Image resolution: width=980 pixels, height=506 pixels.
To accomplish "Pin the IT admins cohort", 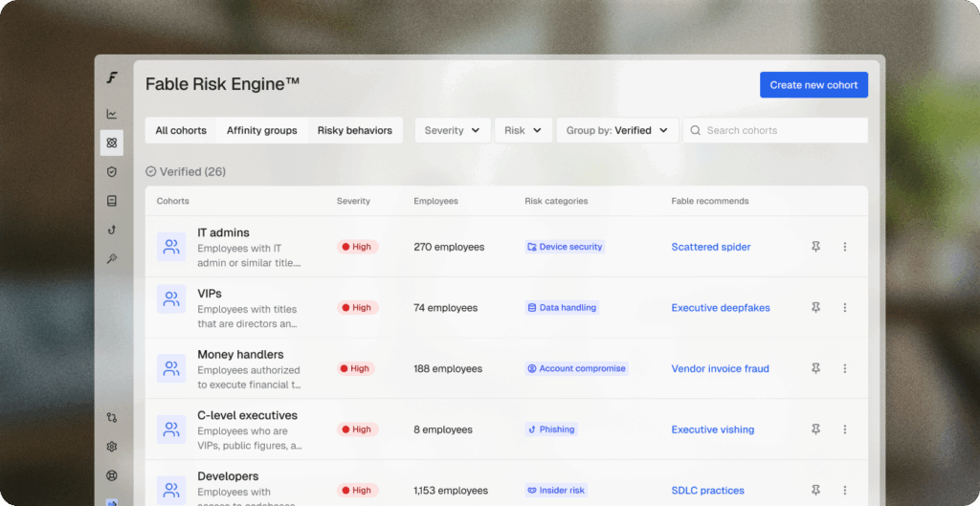I will pyautogui.click(x=815, y=247).
